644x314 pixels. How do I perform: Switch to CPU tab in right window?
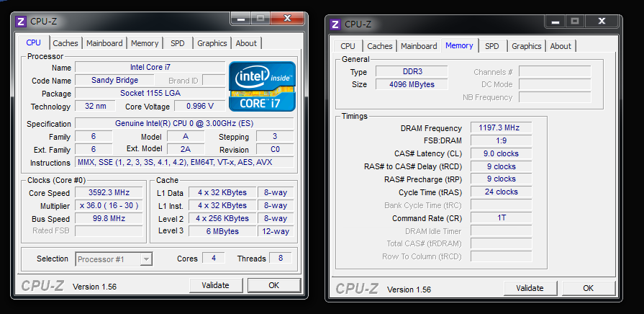(348, 46)
